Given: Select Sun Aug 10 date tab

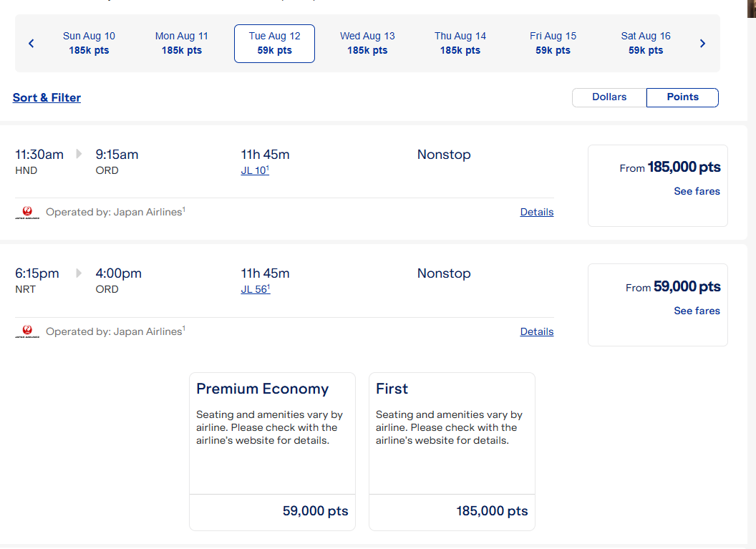Looking at the screenshot, I should pos(89,43).
